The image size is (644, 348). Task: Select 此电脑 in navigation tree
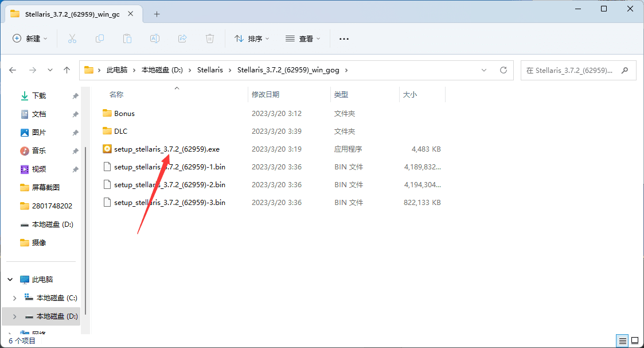click(x=42, y=279)
